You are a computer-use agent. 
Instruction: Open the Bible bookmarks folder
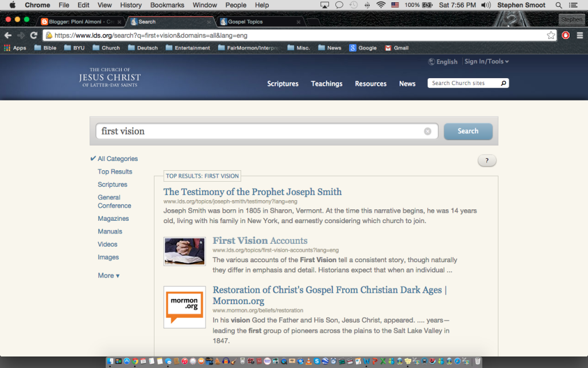[45, 48]
